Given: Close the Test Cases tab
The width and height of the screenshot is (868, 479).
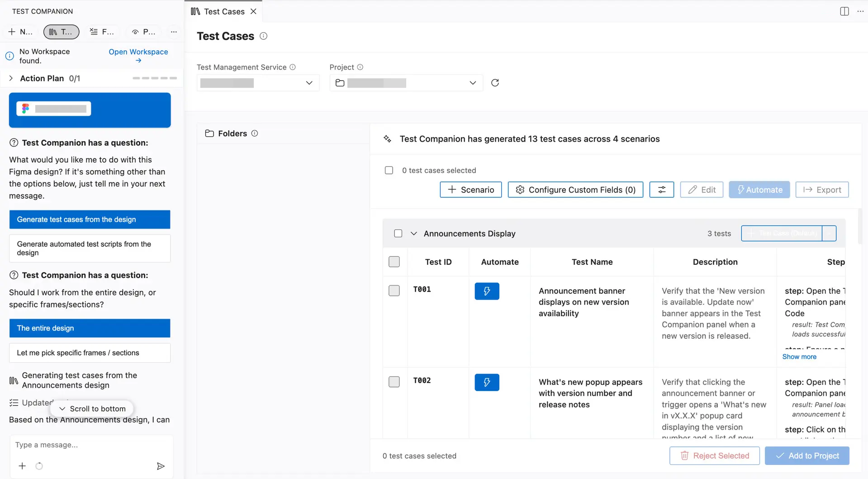Looking at the screenshot, I should tap(253, 11).
